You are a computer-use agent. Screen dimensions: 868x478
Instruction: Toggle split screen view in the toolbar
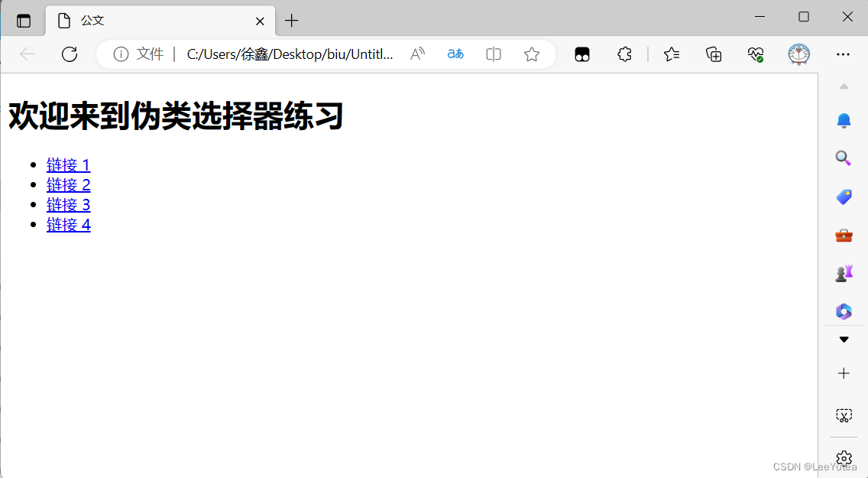coord(493,54)
